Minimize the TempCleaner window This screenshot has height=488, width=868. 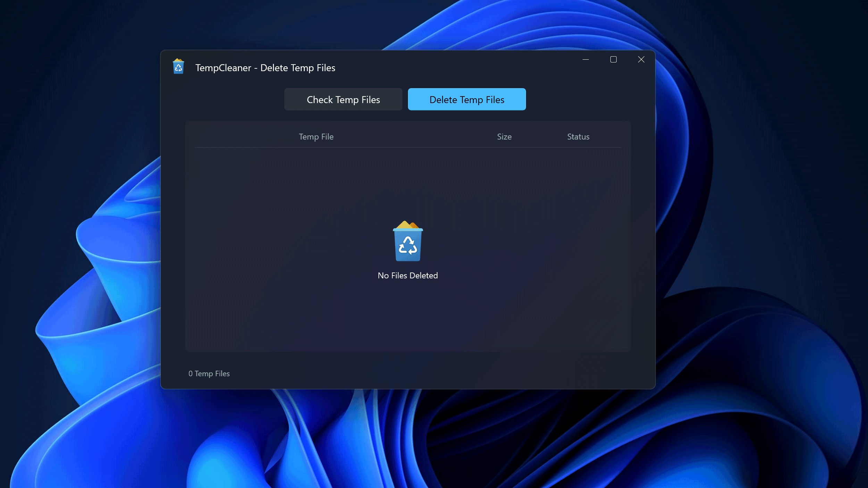[x=585, y=60]
